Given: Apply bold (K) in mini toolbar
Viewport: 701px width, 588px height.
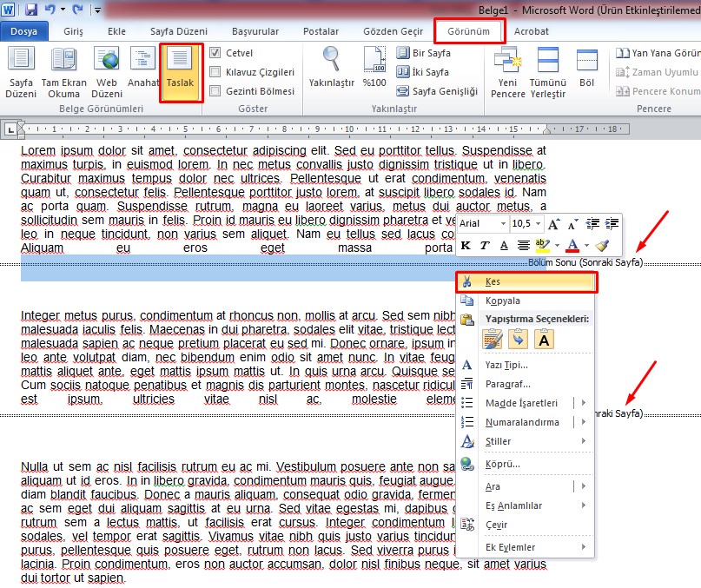Looking at the screenshot, I should coord(466,246).
